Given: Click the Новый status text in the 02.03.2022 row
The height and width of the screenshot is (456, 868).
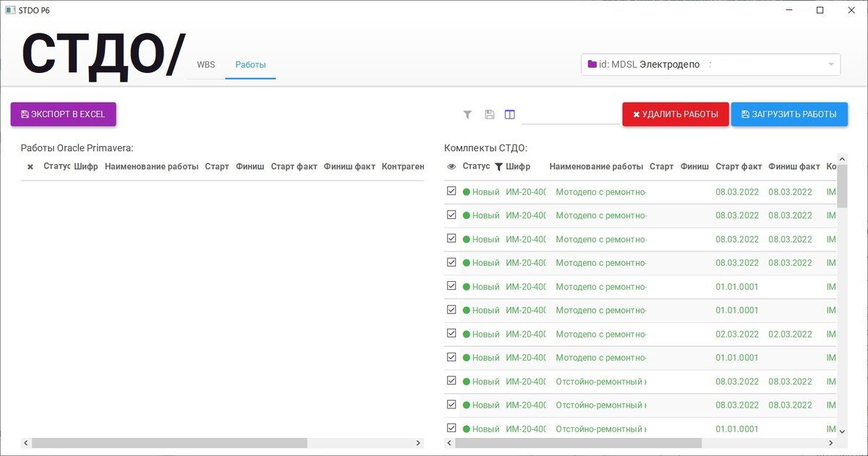Looking at the screenshot, I should (486, 335).
